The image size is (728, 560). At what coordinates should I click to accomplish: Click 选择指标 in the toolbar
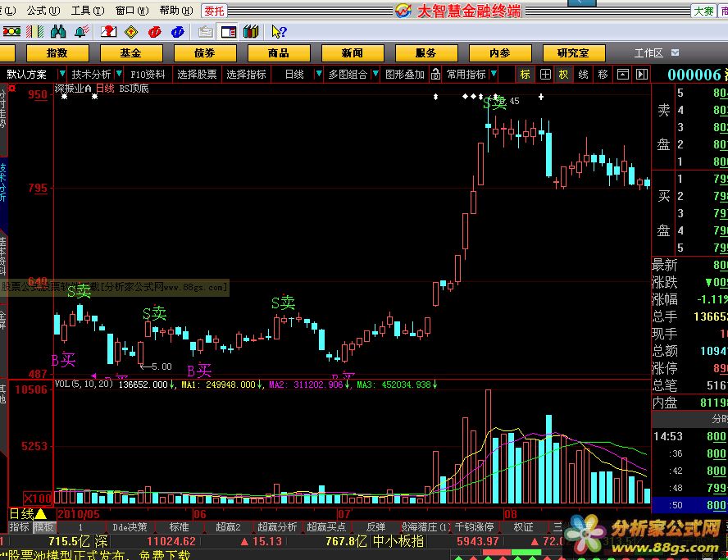(246, 75)
